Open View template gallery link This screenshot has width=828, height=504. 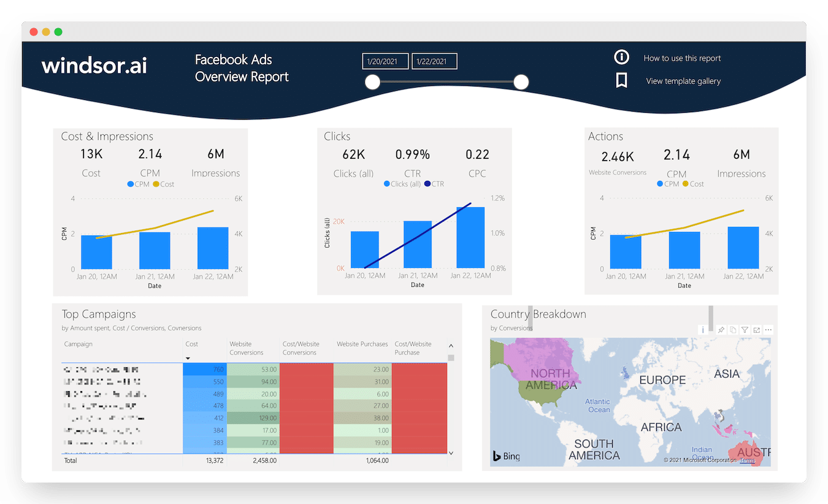[683, 81]
